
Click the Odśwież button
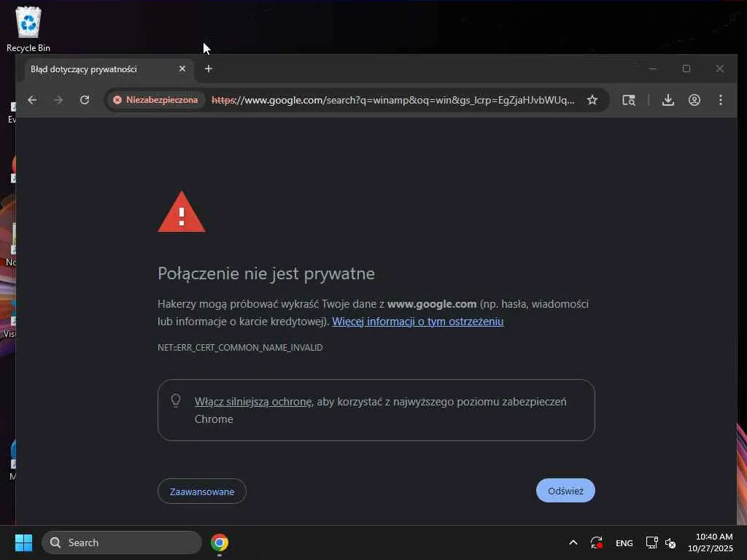[565, 491]
